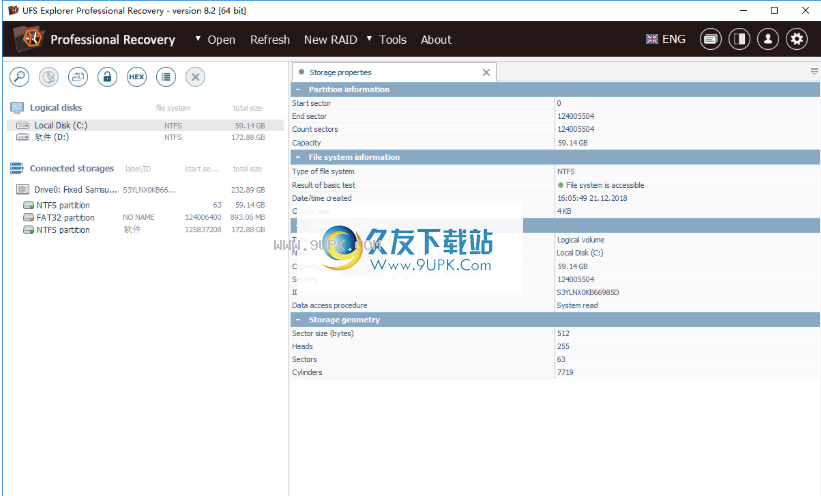The width and height of the screenshot is (821, 496).
Task: Click the 893.06 MB size cell
Action: tap(247, 217)
